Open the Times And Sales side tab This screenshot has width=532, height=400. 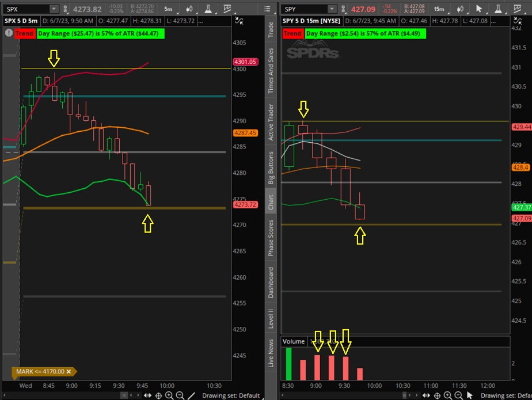pyautogui.click(x=271, y=71)
